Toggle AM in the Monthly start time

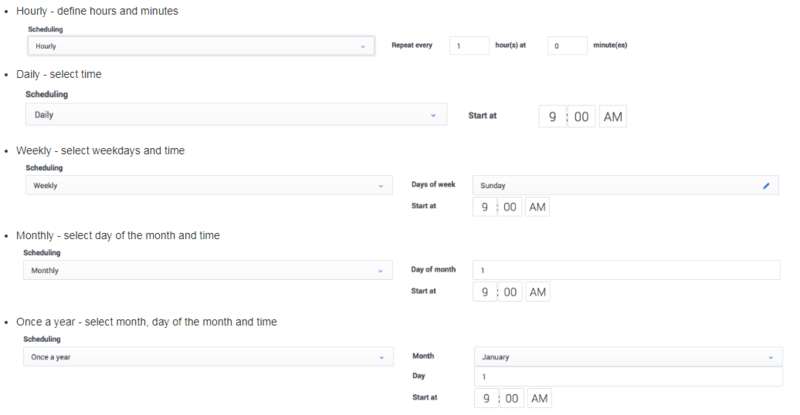pos(537,292)
